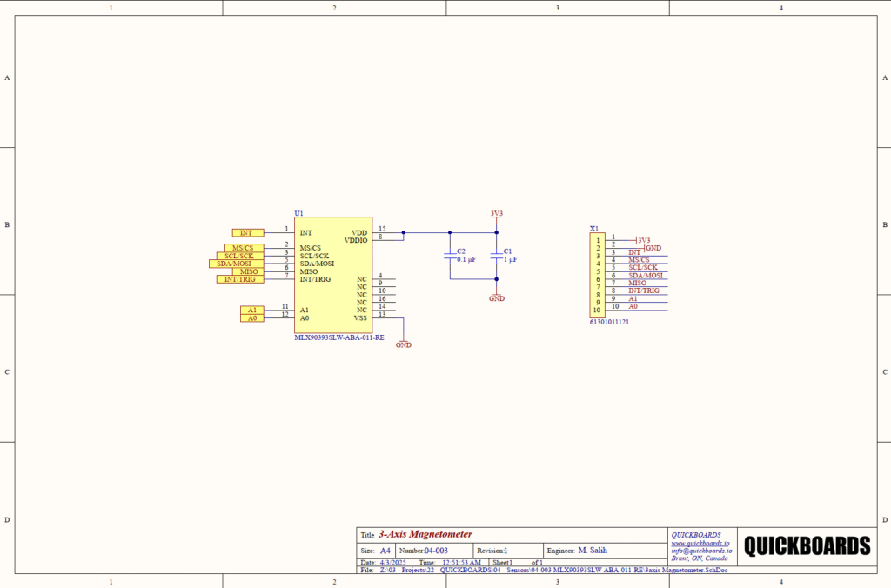This screenshot has width=891, height=588.
Task: Select the Engineer field M. Salih
Action: pos(593,551)
